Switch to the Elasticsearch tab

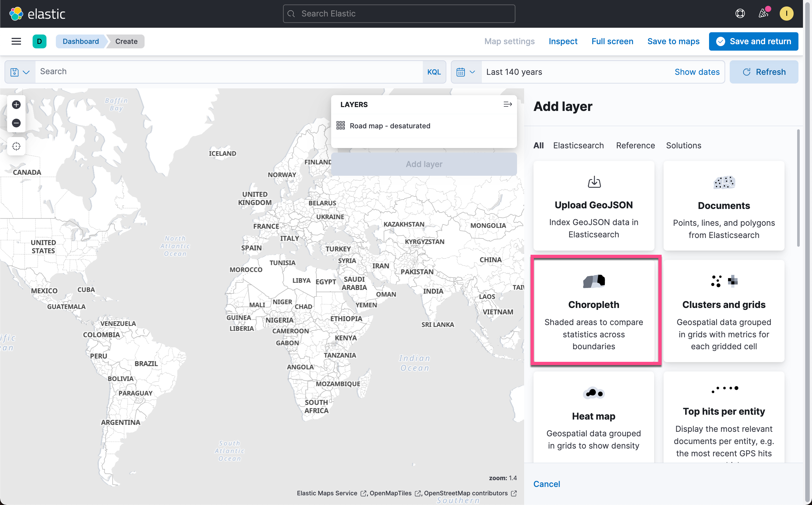coord(578,145)
